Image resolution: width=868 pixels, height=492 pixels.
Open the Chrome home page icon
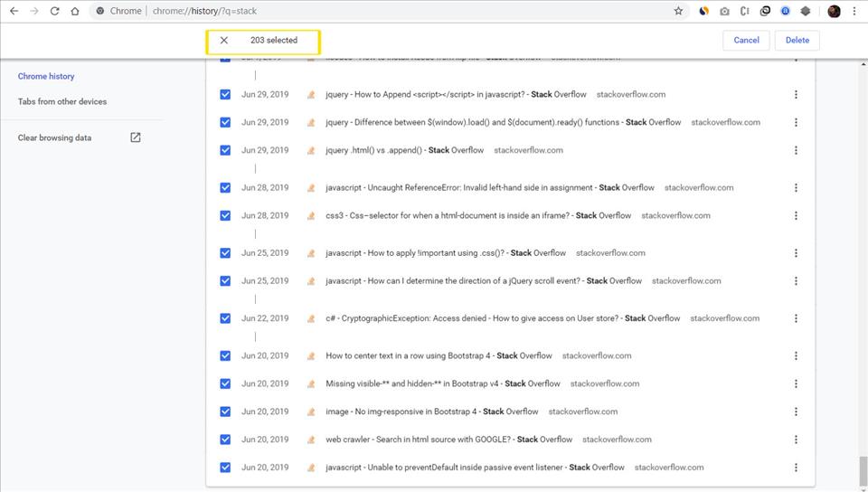75,11
